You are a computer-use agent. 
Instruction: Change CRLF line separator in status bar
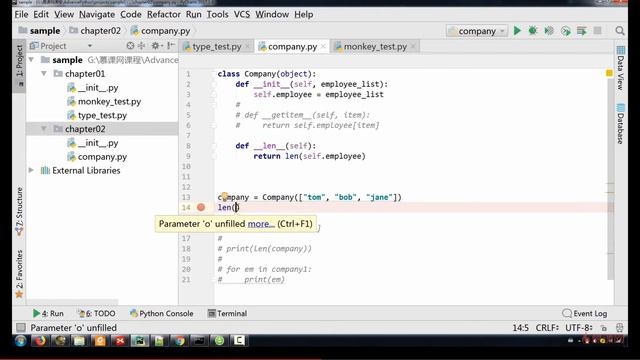tap(547, 328)
